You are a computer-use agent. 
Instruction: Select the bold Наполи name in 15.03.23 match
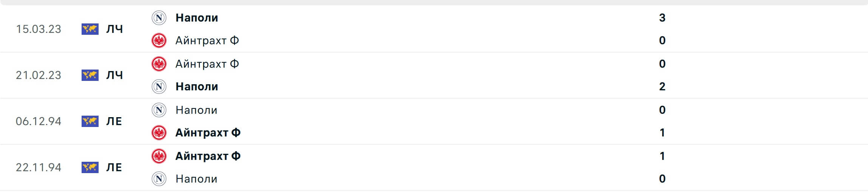click(197, 18)
